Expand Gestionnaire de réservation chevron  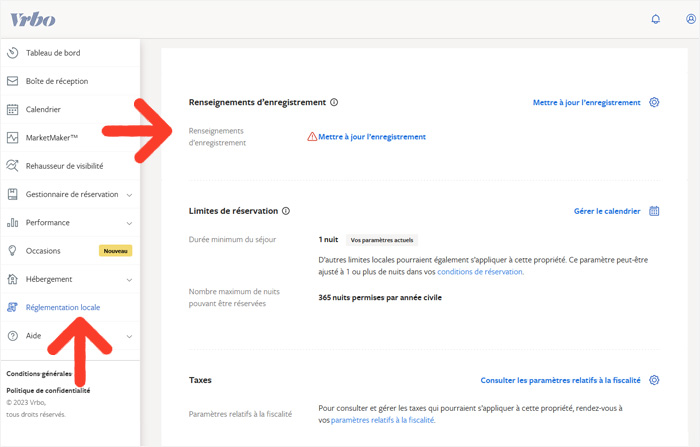(129, 195)
